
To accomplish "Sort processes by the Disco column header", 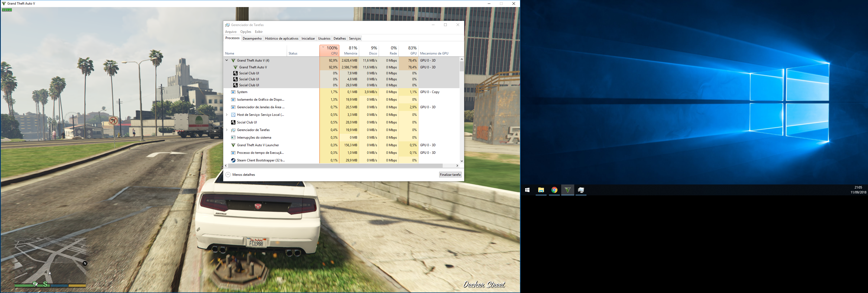I will click(369, 50).
